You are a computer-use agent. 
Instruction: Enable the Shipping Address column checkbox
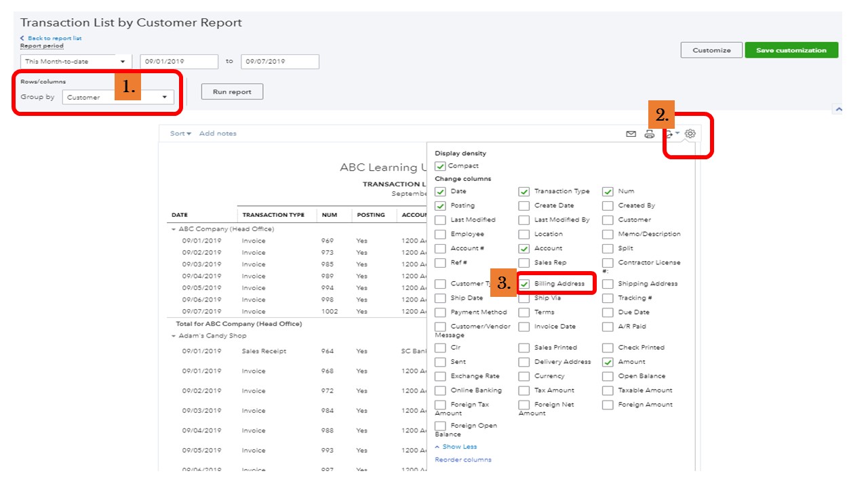point(608,284)
